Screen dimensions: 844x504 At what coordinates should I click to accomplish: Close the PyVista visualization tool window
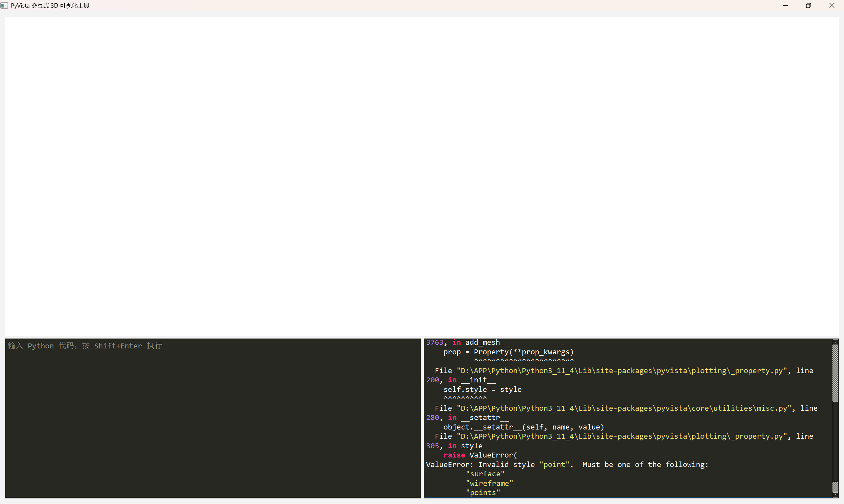(x=831, y=5)
